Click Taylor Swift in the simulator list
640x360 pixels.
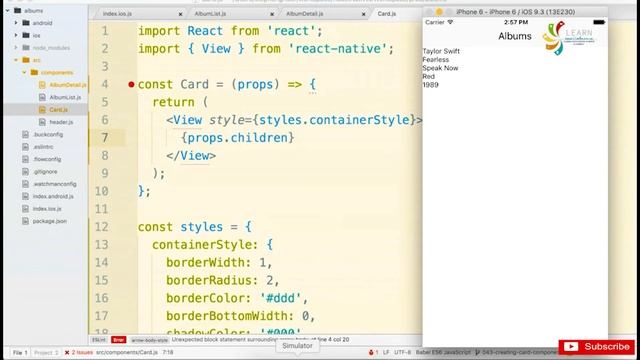point(441,51)
